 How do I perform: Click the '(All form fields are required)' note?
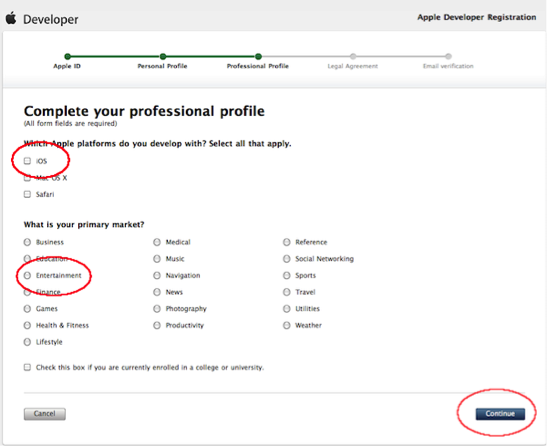[70, 124]
